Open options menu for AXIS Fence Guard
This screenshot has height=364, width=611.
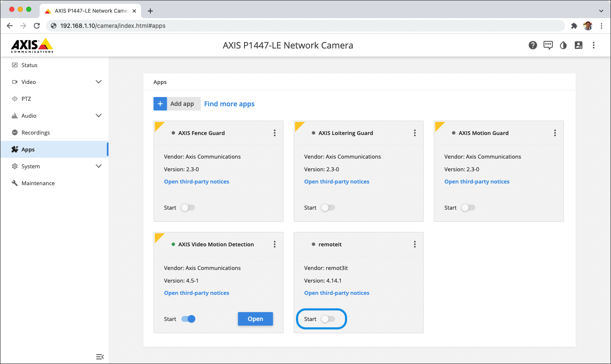(274, 133)
